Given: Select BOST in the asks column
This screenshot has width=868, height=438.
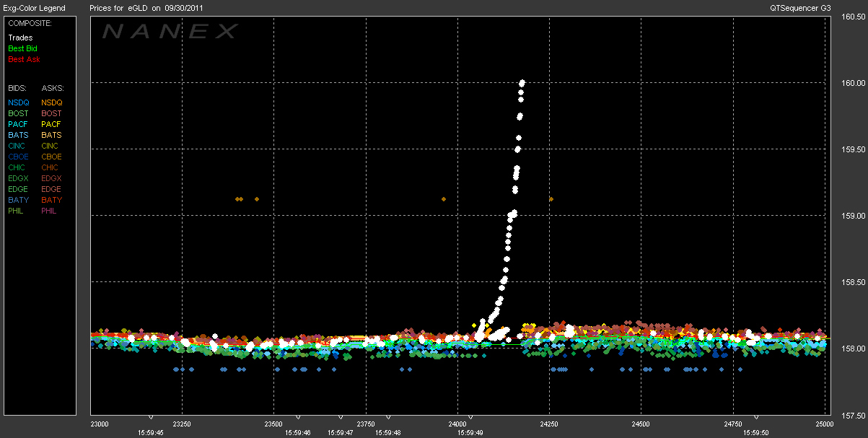Looking at the screenshot, I should pyautogui.click(x=52, y=113).
